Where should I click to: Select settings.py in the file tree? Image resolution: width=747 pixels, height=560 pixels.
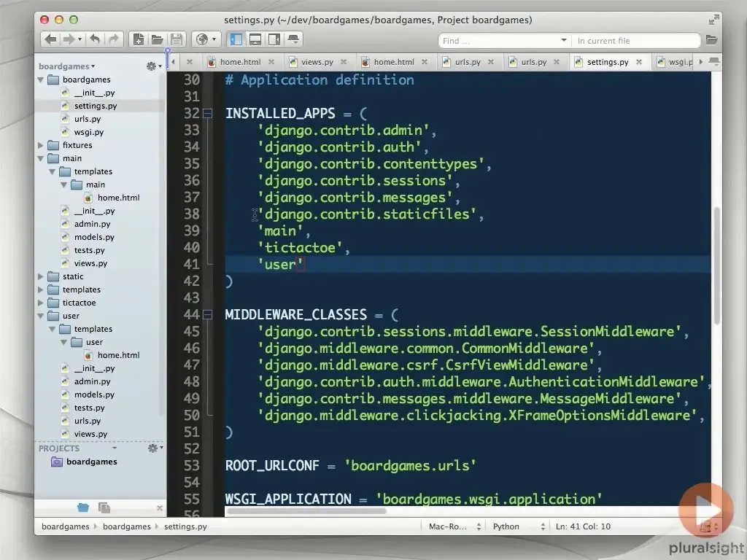point(96,106)
